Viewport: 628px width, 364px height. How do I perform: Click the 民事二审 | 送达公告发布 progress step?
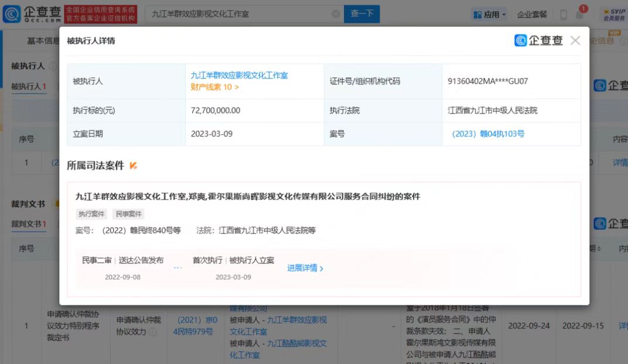click(122, 267)
